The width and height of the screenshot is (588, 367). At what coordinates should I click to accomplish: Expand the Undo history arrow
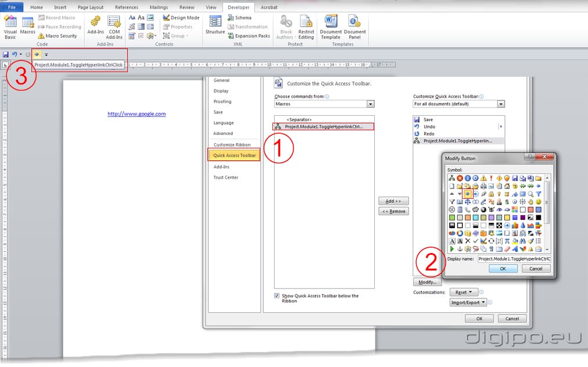[20, 55]
